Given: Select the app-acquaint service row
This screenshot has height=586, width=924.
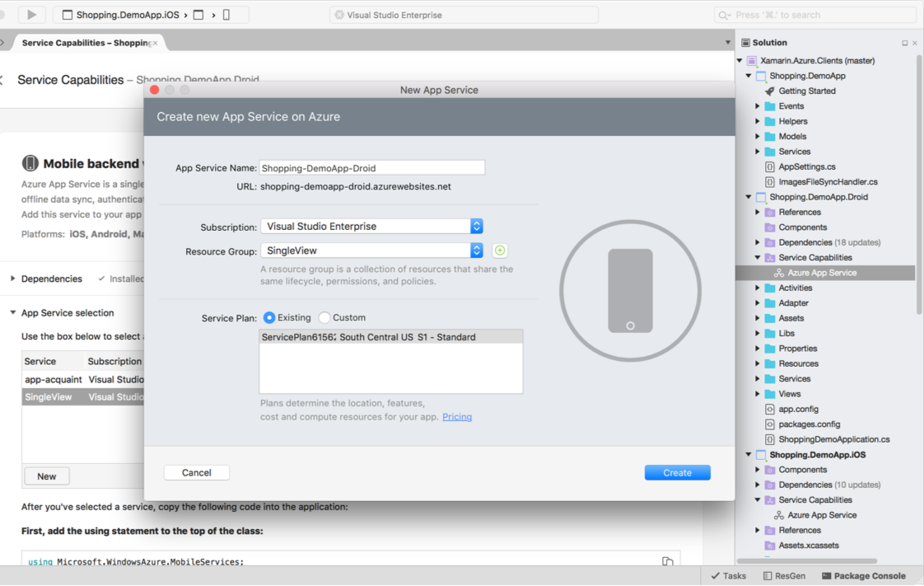Looking at the screenshot, I should point(83,380).
